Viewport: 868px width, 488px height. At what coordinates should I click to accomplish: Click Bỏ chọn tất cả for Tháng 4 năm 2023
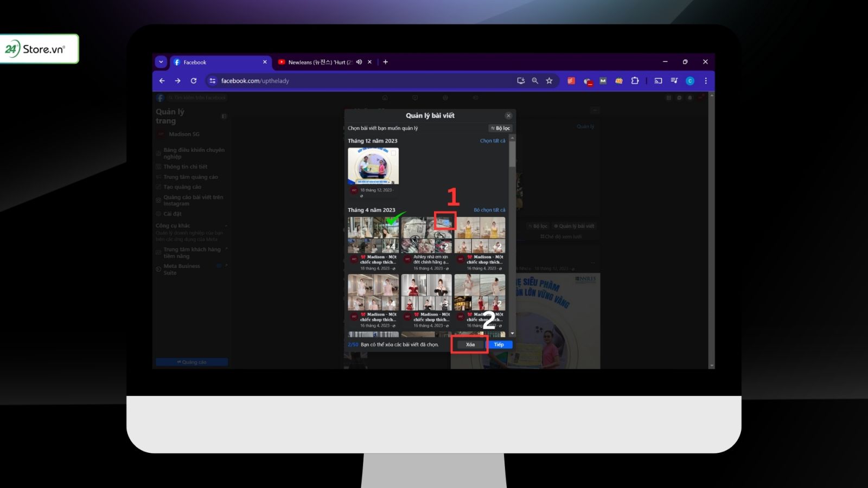tap(489, 210)
